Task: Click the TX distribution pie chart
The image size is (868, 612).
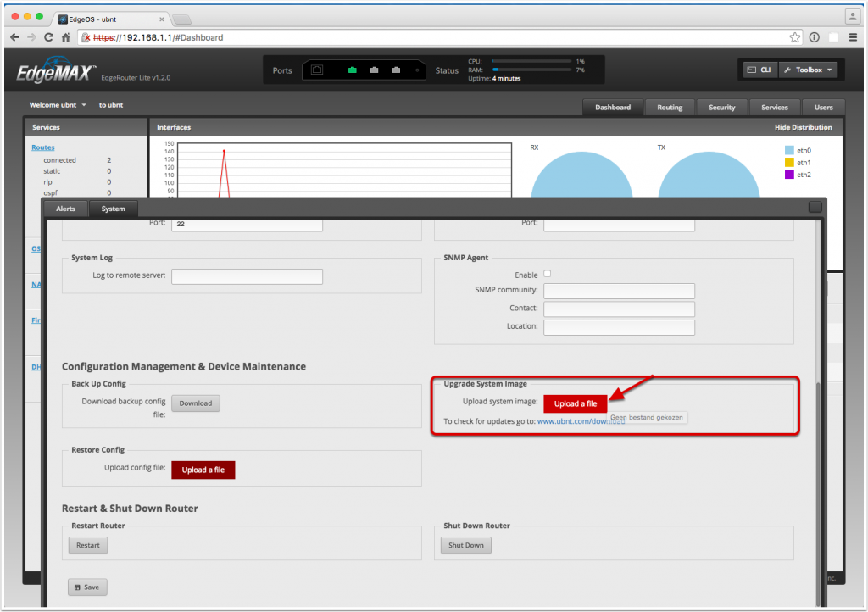Action: tap(709, 175)
